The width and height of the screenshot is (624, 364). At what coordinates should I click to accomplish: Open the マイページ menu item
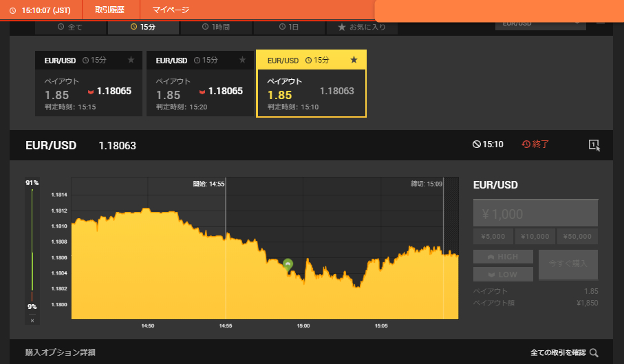tap(171, 10)
